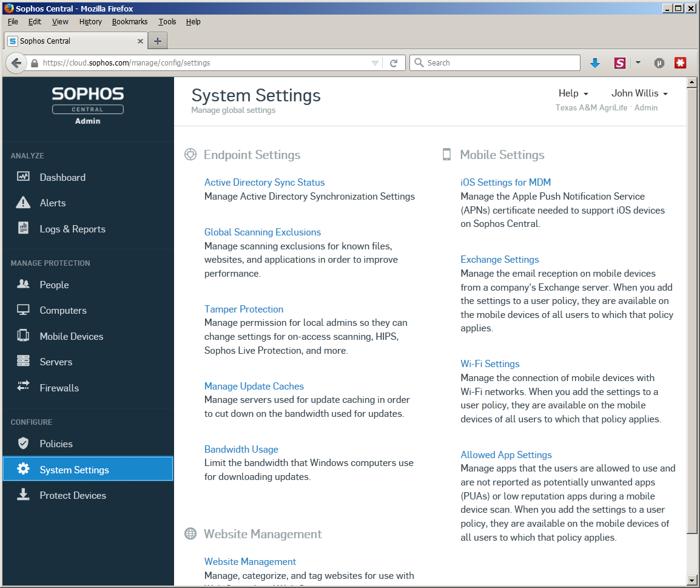Open Manage Update Caches link

click(254, 386)
